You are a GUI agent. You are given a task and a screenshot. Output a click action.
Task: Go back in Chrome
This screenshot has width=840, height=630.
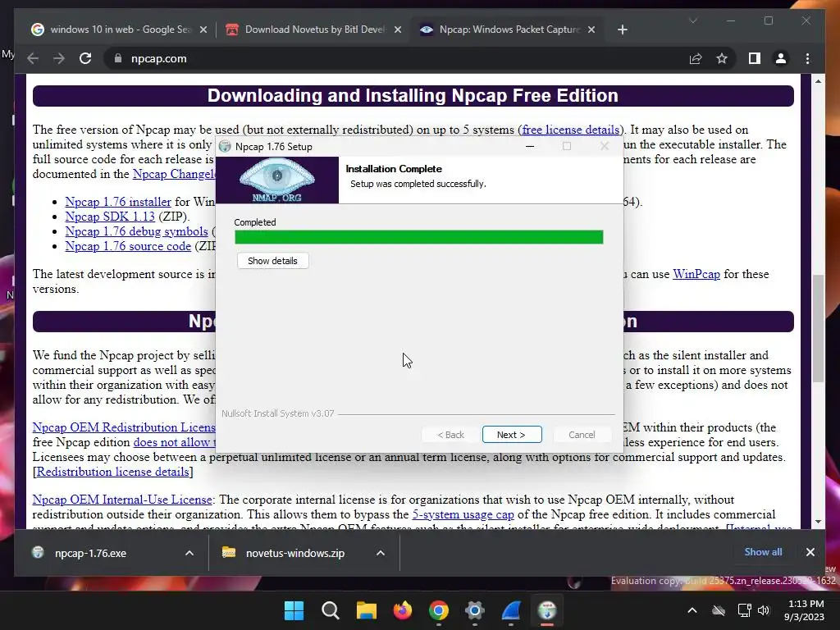(33, 58)
